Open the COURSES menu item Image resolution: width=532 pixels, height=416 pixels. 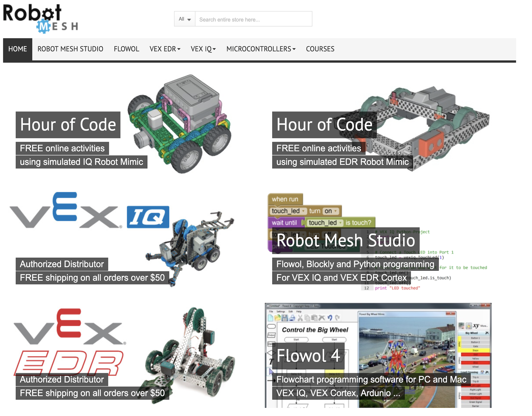320,49
